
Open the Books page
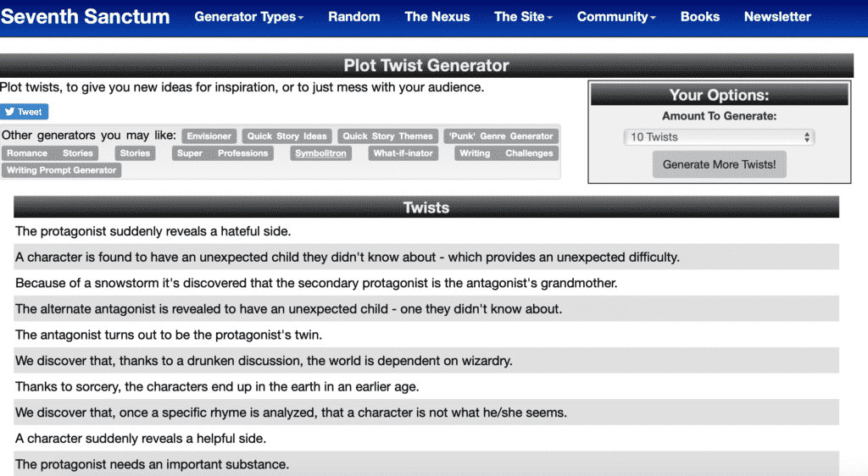699,17
